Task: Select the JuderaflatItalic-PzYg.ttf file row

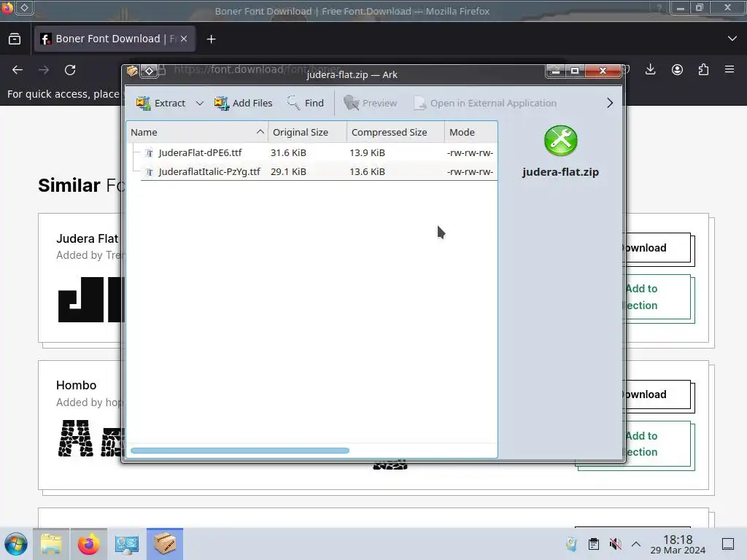Action: 312,171
